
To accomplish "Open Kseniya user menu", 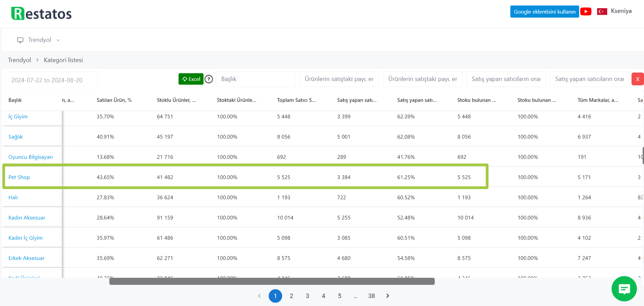I will click(621, 11).
